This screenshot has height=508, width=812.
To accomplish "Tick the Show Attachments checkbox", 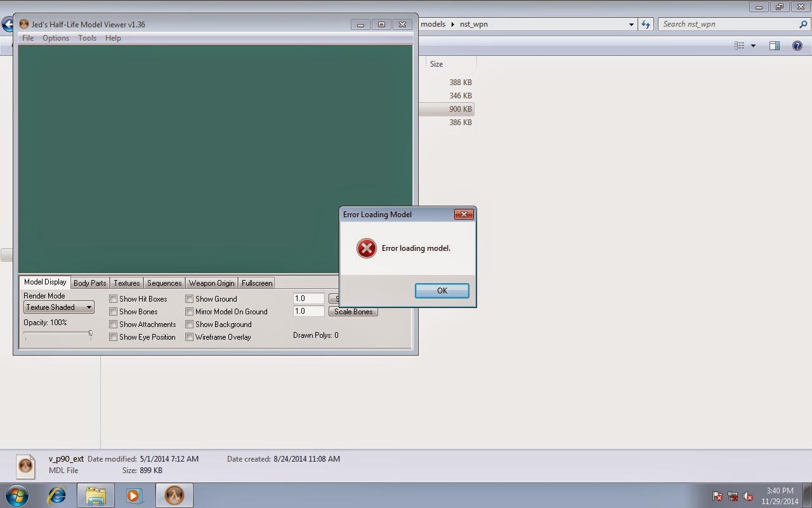I will (114, 324).
